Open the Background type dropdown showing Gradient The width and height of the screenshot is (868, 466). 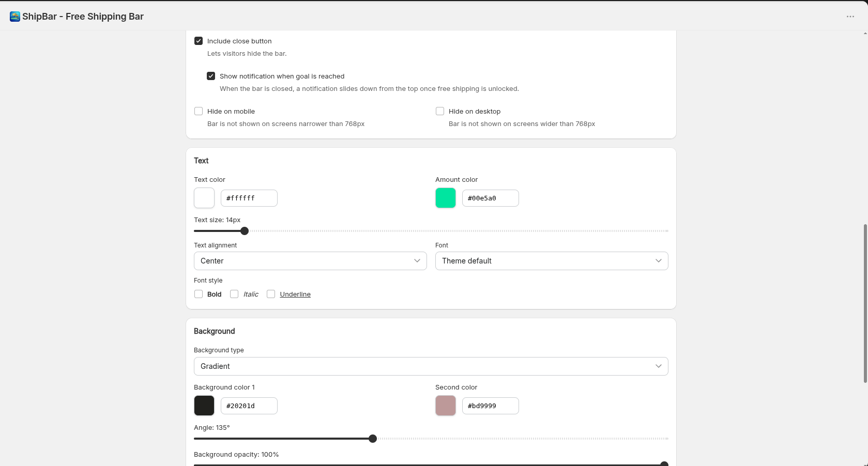(431, 366)
